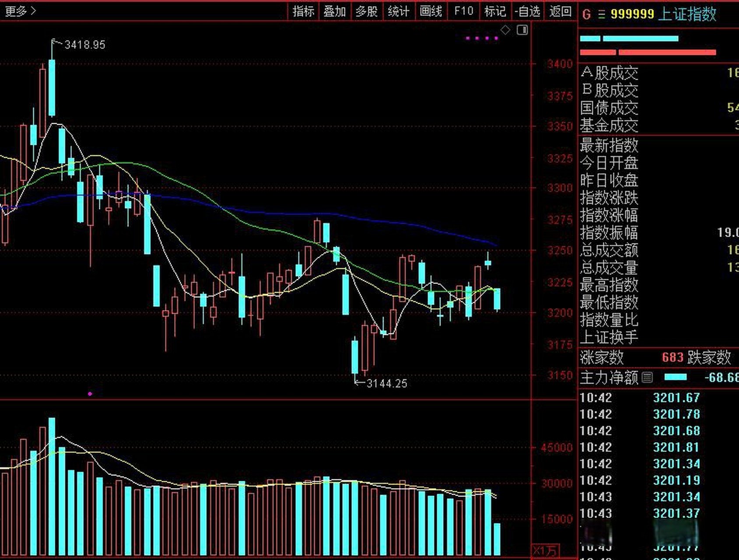The image size is (739, 560).
Task: Click the cyan bar in 主力净额 row
Action: tap(675, 377)
